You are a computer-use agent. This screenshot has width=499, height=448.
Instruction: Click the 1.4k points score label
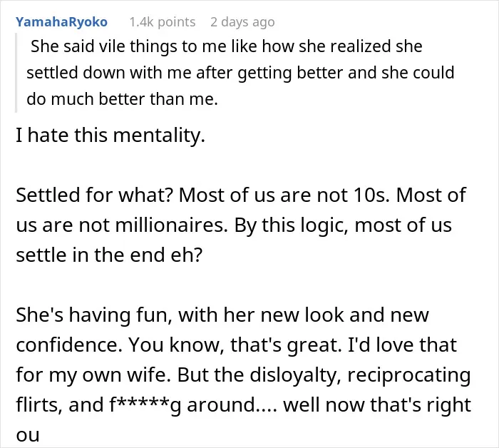163,22
